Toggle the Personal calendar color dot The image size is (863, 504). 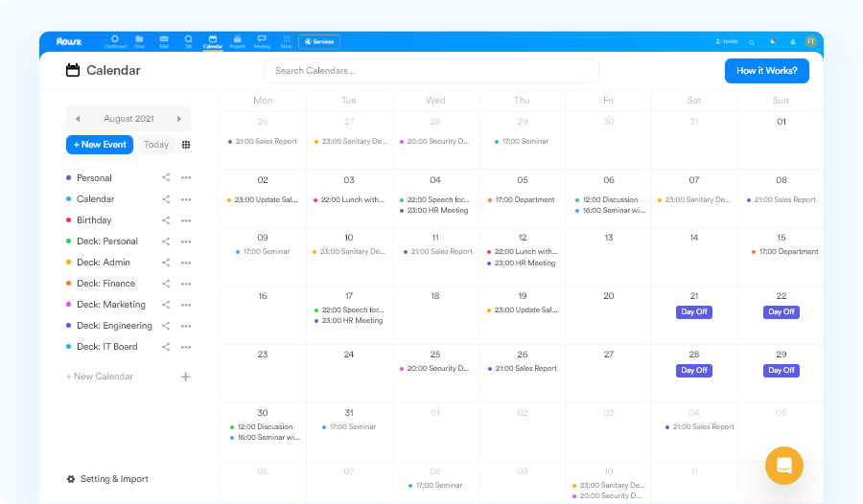pos(68,177)
